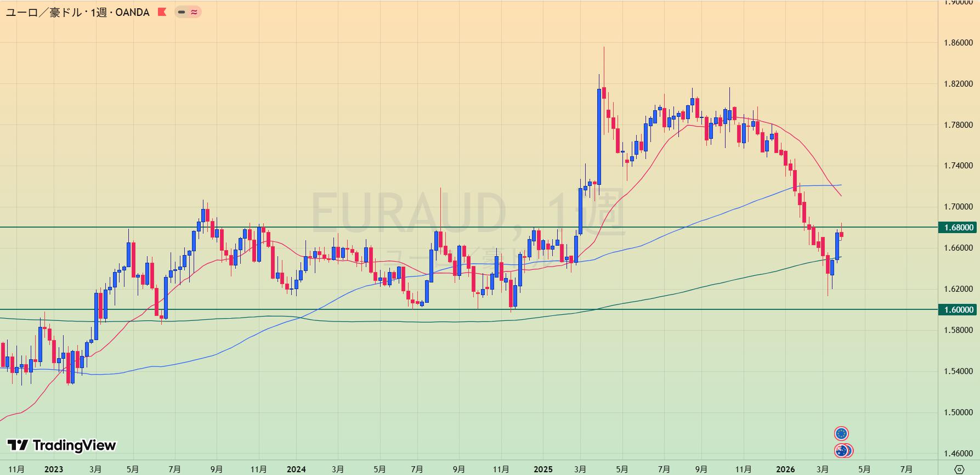Click the 2023 label on time axis
This screenshot has width=980, height=475.
click(x=54, y=469)
